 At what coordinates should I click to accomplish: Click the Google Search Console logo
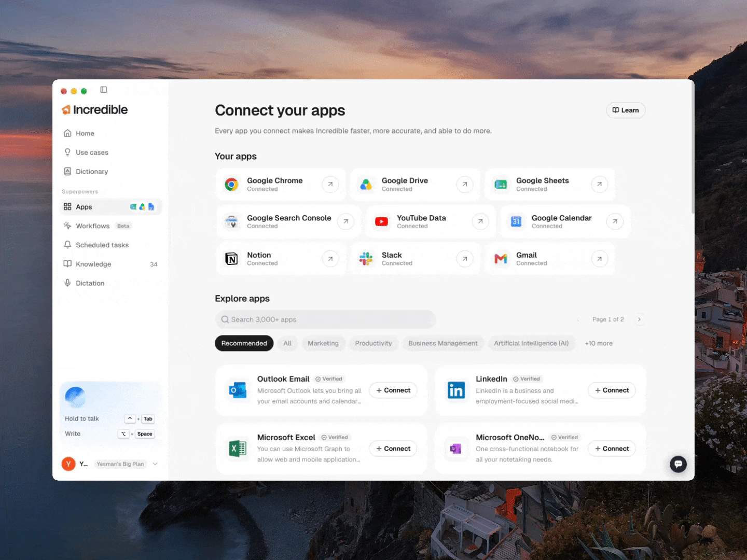pos(231,222)
